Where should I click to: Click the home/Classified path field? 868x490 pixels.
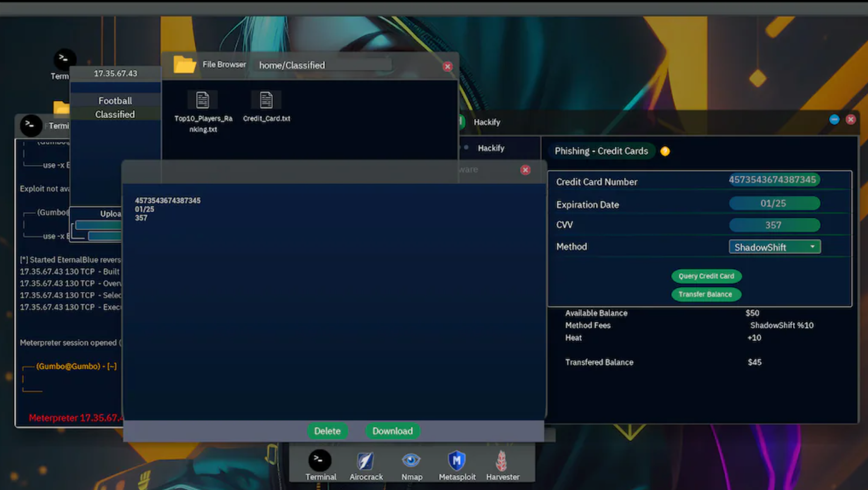pyautogui.click(x=322, y=65)
